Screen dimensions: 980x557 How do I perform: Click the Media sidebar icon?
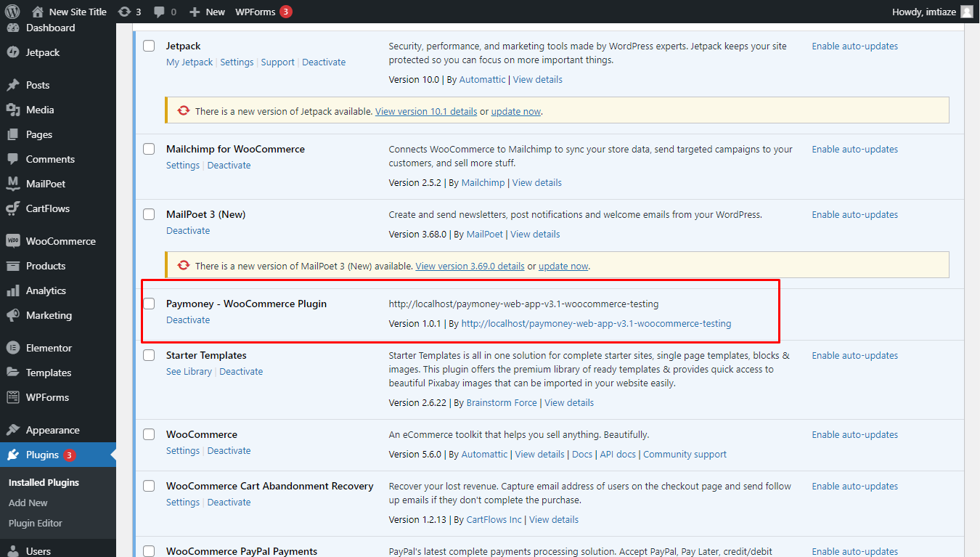pyautogui.click(x=12, y=110)
